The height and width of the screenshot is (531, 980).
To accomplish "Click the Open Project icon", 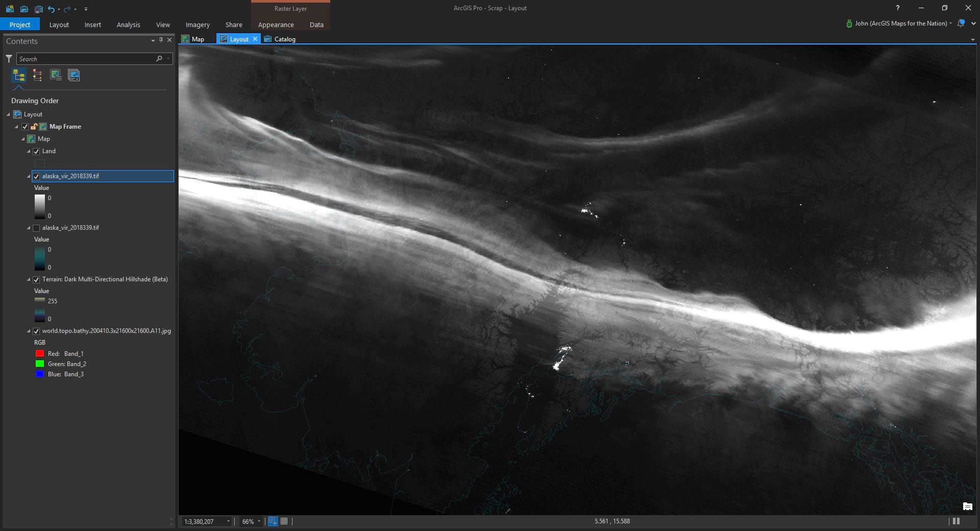I will coord(24,9).
